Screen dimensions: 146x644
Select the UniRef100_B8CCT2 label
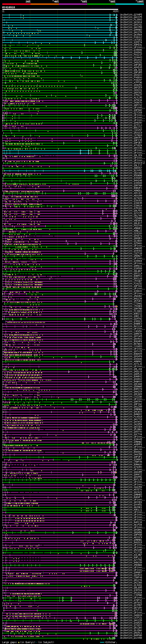click(x=131, y=128)
